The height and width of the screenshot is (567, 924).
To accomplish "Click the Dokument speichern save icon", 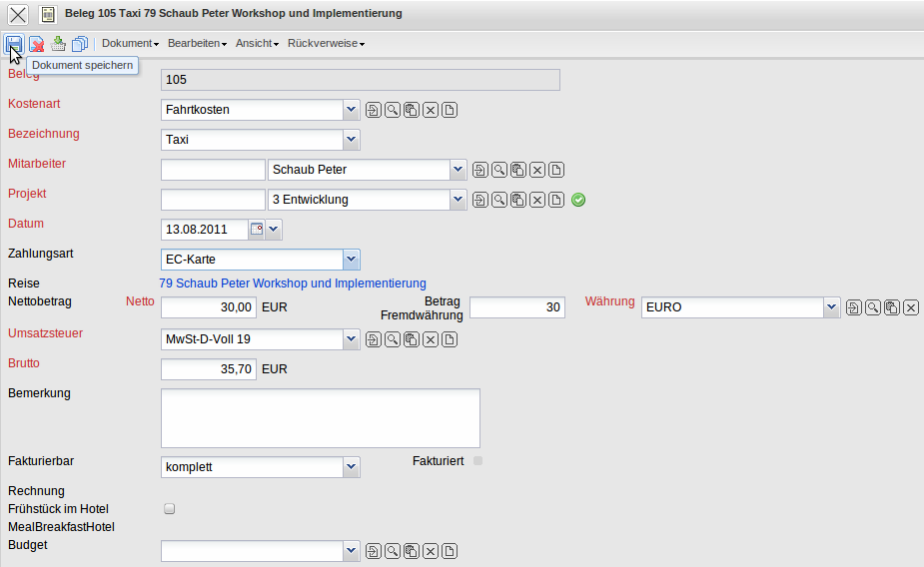I will 14,43.
